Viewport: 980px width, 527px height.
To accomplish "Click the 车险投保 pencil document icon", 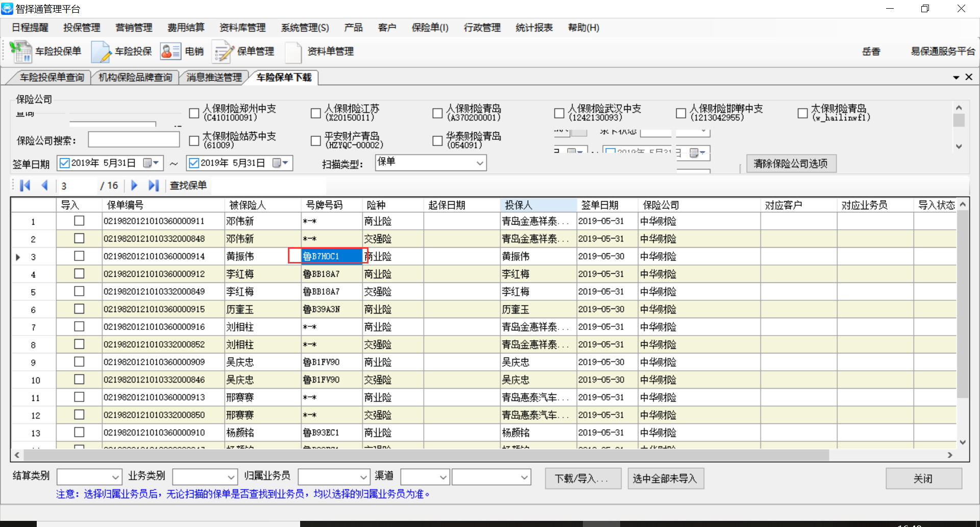I will (101, 52).
